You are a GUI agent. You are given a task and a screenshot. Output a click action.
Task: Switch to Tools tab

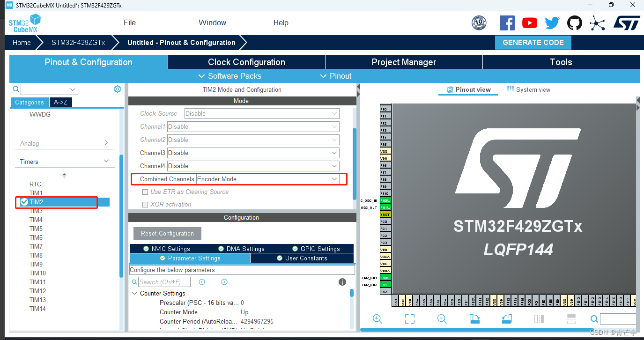561,62
